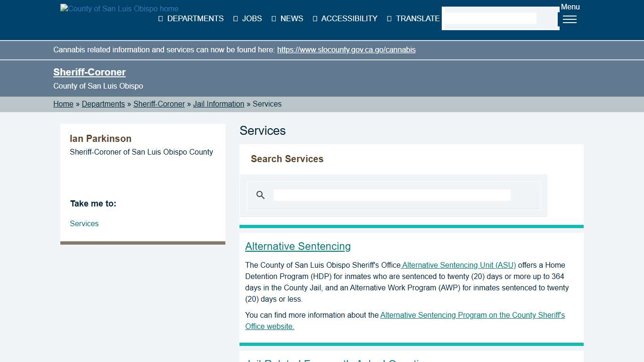
Task: Open Jail Information from the breadcrumb trail
Action: (x=218, y=104)
